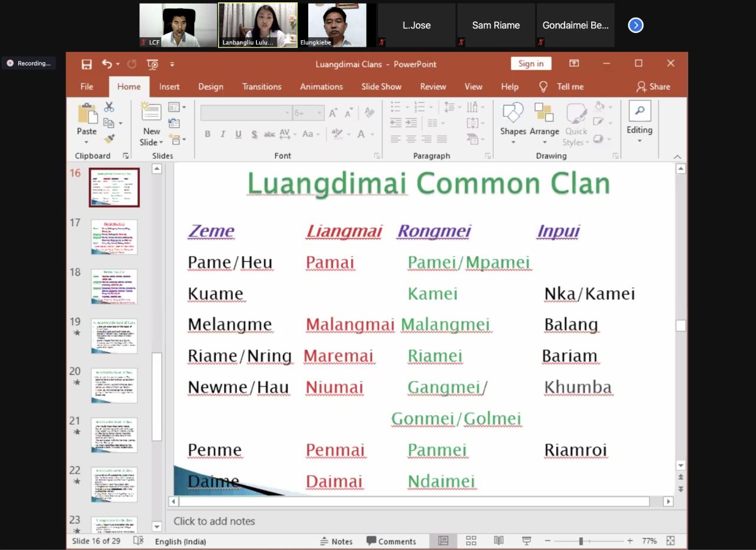Click the Share button
This screenshot has width=756, height=550.
(x=653, y=86)
